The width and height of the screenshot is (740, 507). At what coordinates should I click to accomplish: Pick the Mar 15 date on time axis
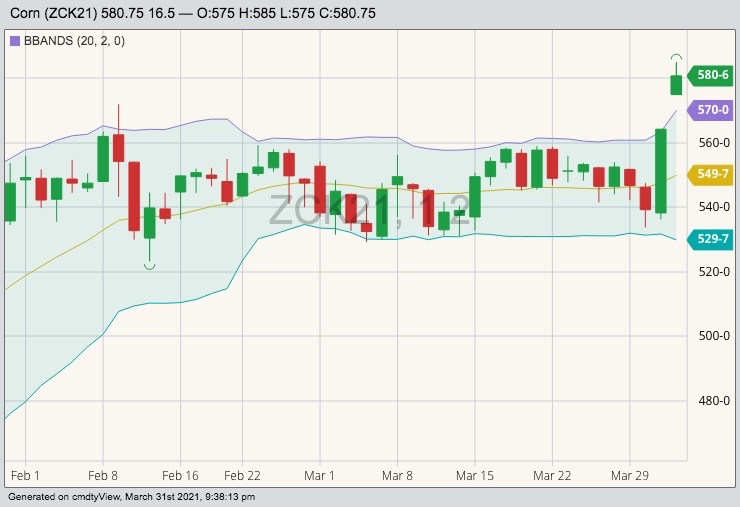coord(474,475)
